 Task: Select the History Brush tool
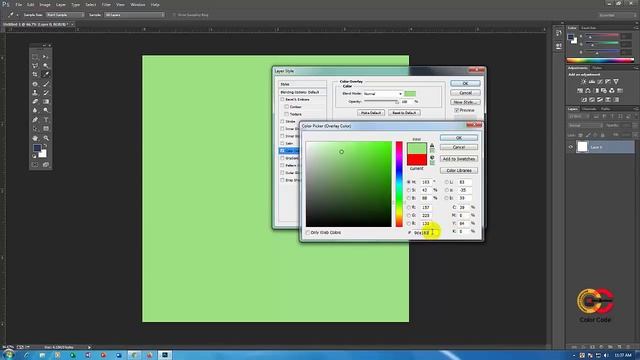46,93
